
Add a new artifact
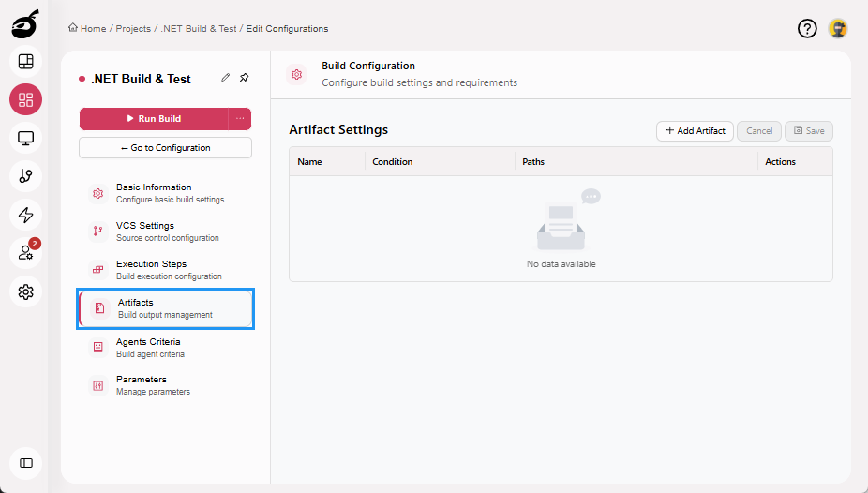point(695,130)
